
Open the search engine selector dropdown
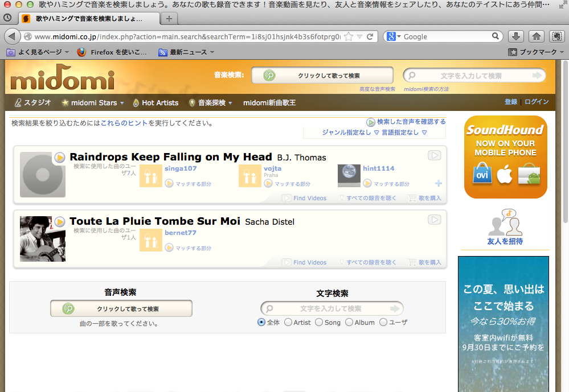[x=394, y=36]
